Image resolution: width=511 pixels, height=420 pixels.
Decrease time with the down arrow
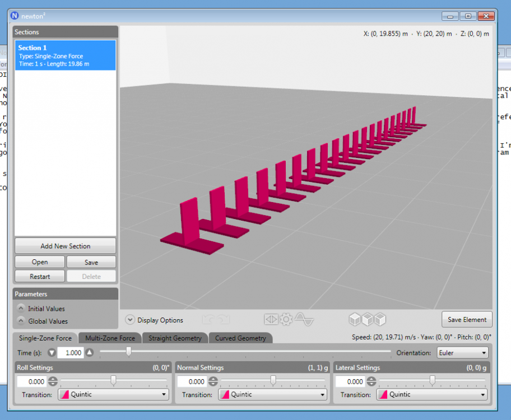tap(52, 353)
